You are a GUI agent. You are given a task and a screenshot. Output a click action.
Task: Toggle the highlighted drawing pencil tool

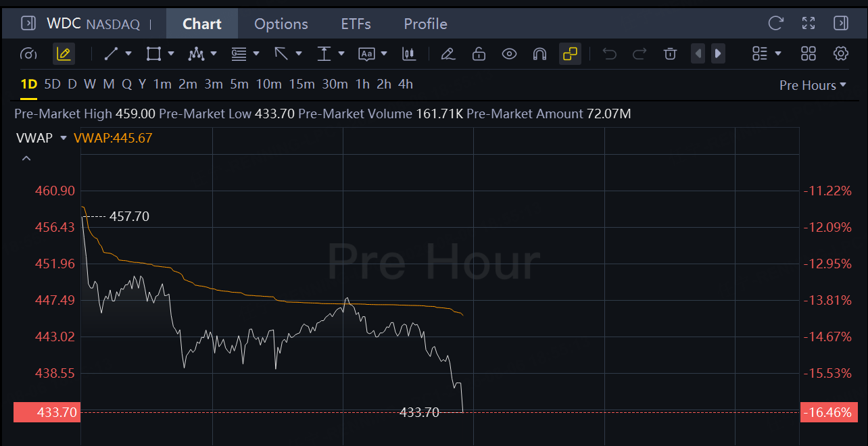(64, 53)
